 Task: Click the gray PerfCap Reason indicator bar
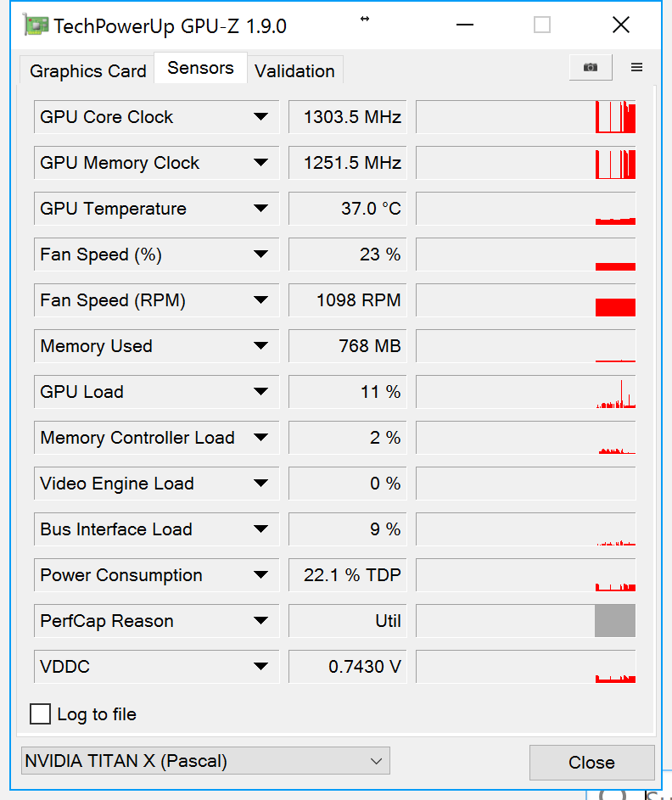pyautogui.click(x=615, y=621)
